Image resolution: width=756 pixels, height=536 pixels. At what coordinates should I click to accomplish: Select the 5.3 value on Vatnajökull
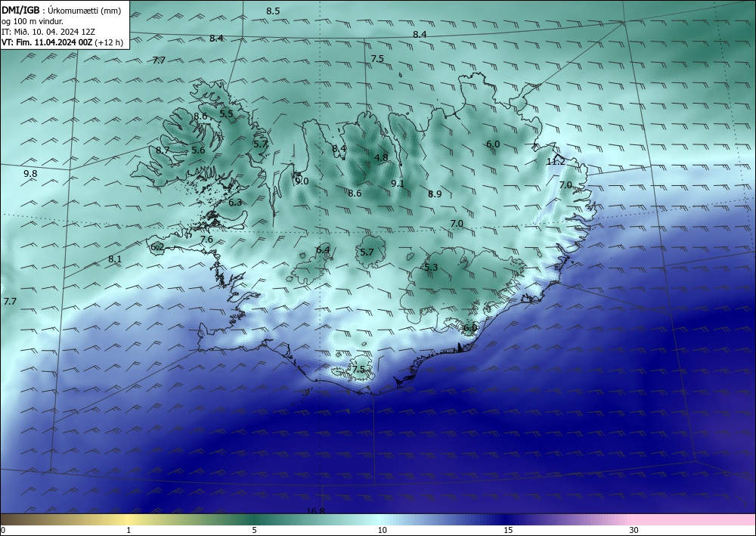click(431, 267)
